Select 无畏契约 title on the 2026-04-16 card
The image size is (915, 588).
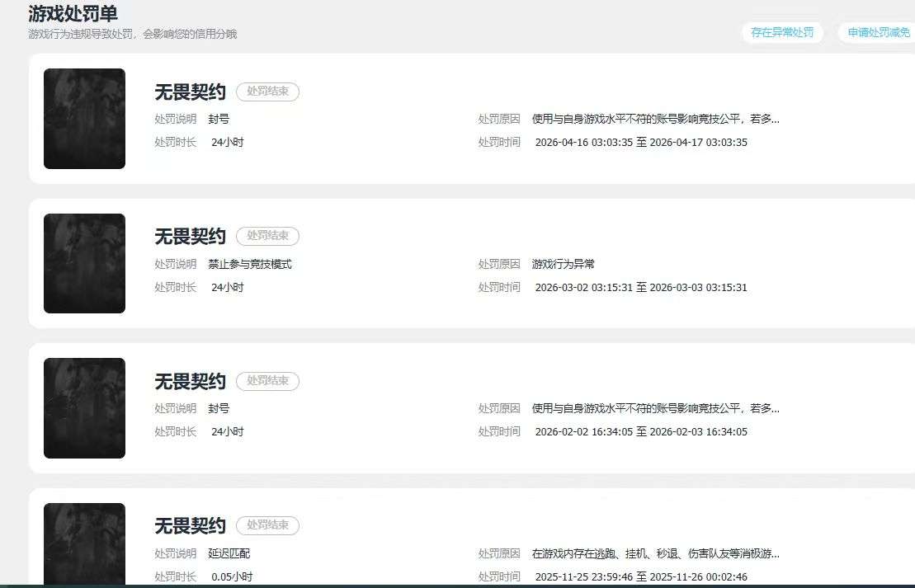pos(191,92)
